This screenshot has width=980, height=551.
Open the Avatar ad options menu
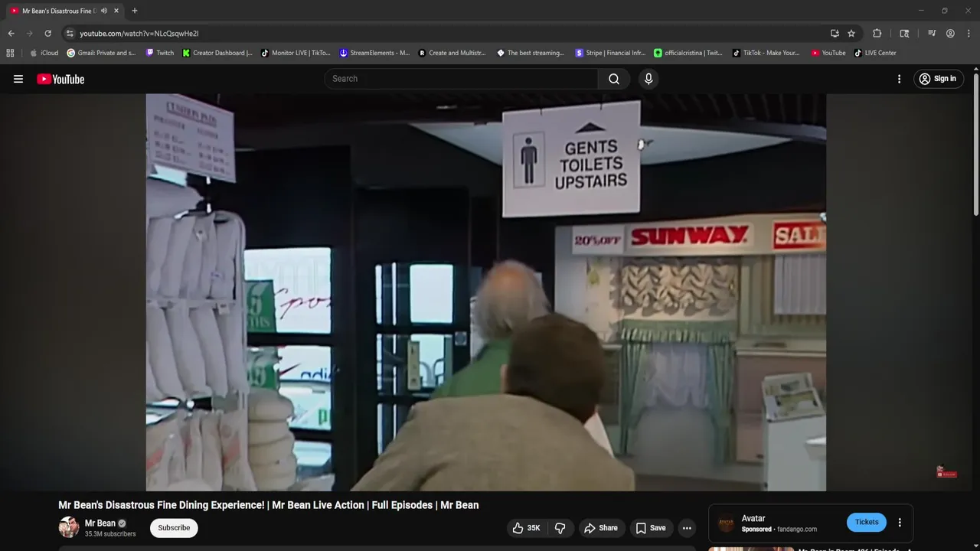900,523
